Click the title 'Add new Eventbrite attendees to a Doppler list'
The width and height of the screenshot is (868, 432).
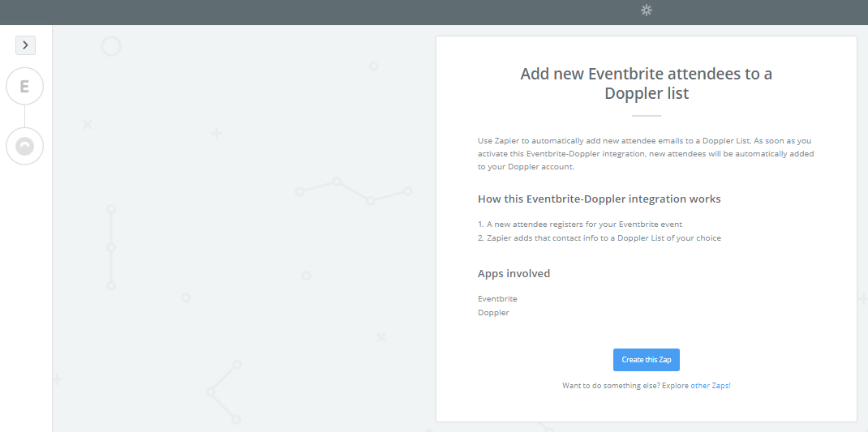(646, 83)
